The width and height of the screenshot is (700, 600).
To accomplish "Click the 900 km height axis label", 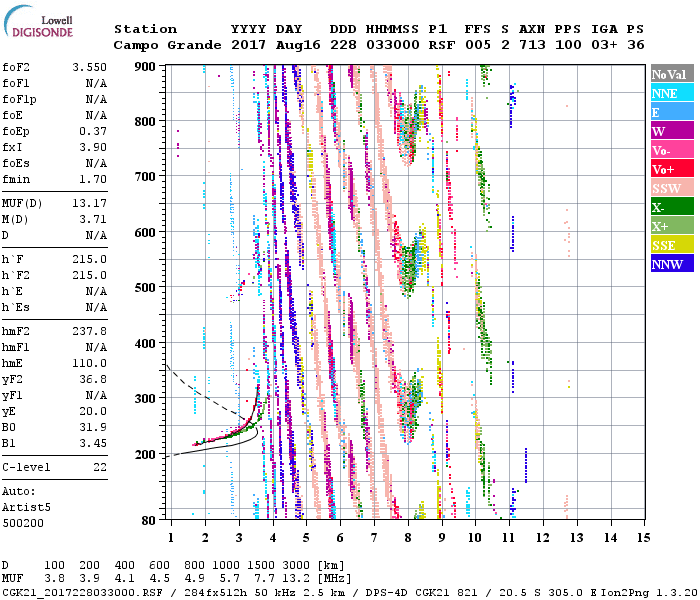I will coord(145,67).
